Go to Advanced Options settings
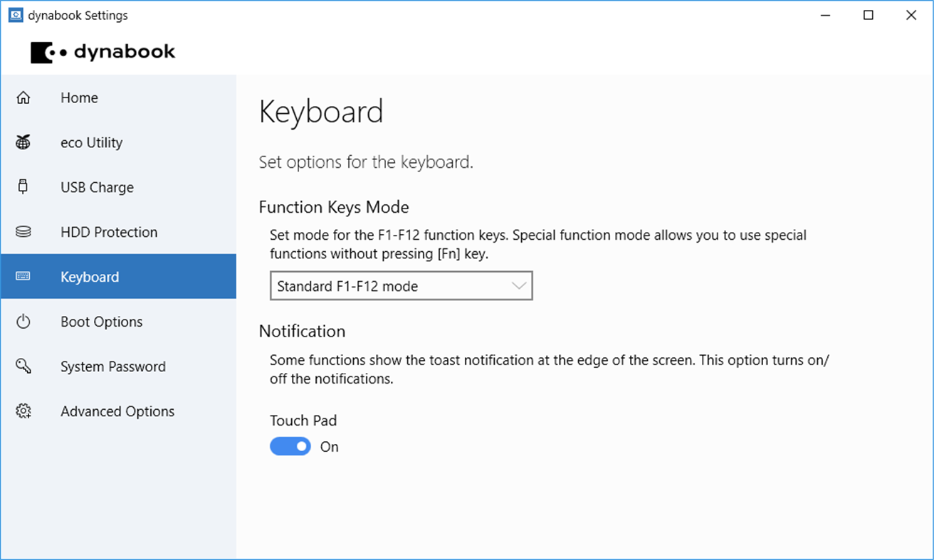Image resolution: width=934 pixels, height=560 pixels. tap(117, 411)
